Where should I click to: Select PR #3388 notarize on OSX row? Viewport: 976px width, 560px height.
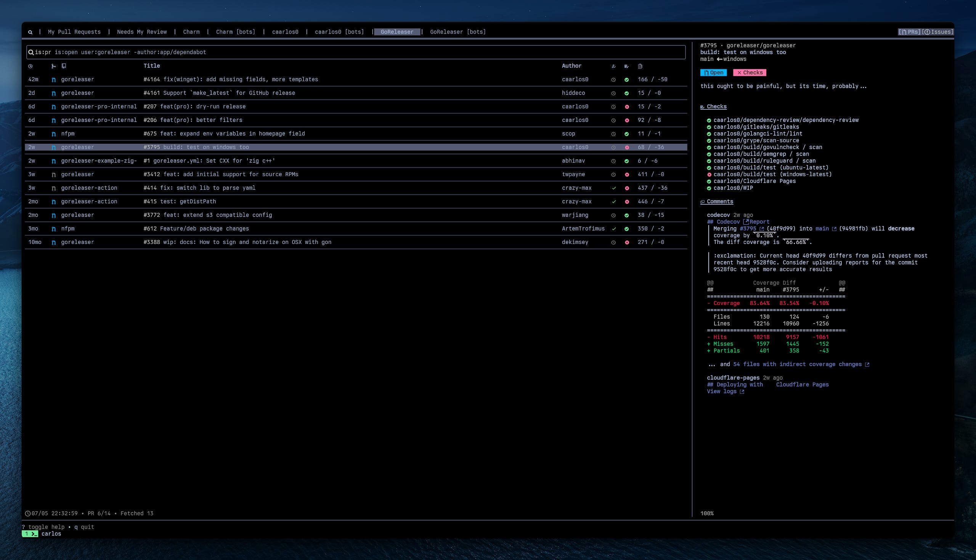(356, 242)
